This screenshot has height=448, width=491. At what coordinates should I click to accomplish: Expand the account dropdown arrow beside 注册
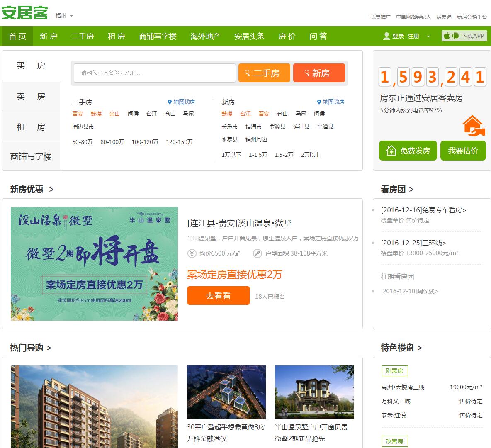coord(428,37)
